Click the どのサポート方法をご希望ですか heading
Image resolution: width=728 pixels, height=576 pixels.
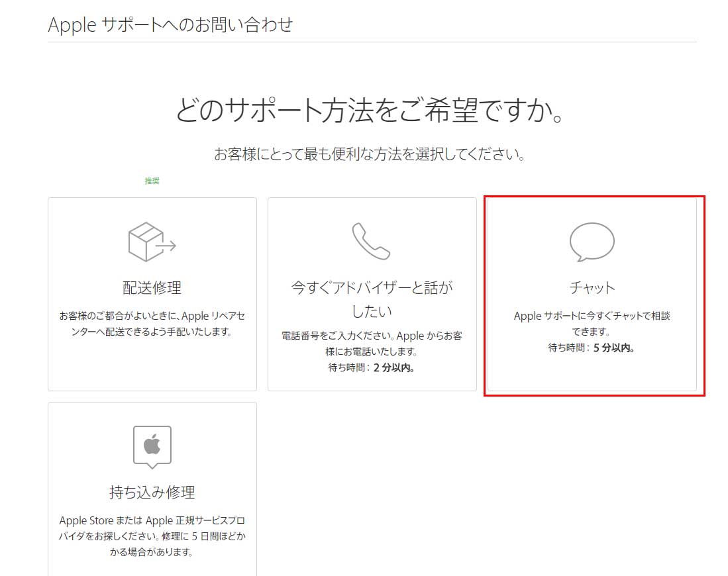pyautogui.click(x=371, y=109)
